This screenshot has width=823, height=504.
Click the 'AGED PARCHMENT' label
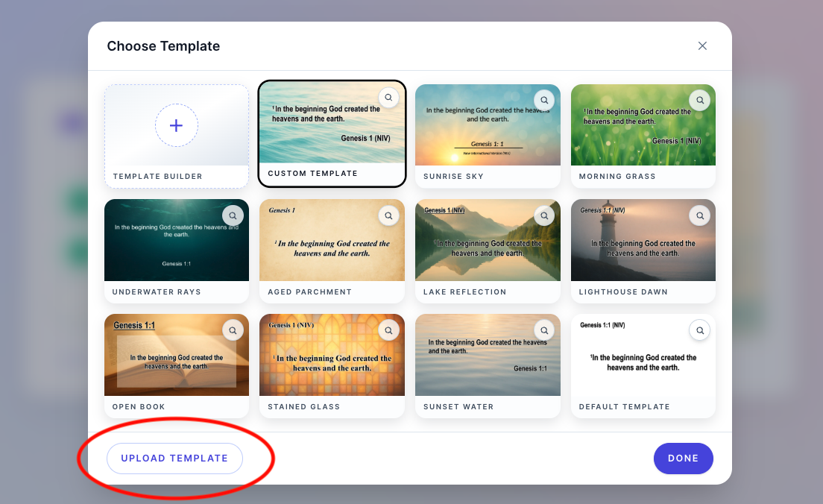309,292
